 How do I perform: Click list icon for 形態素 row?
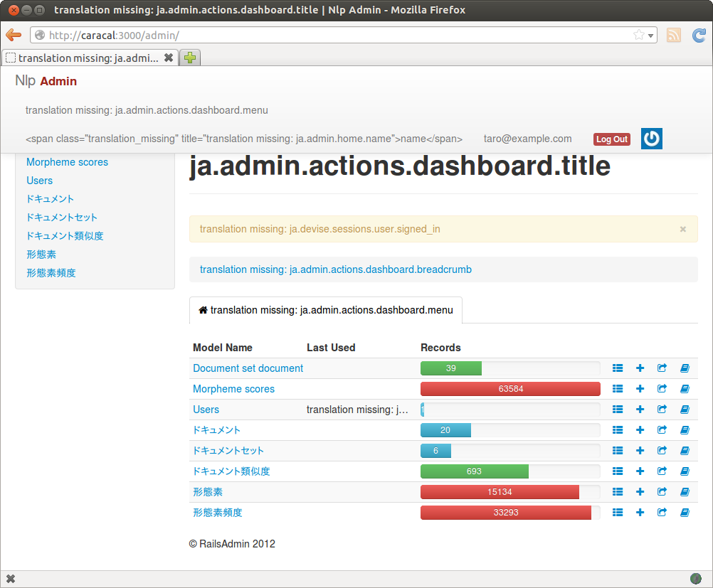click(x=618, y=492)
